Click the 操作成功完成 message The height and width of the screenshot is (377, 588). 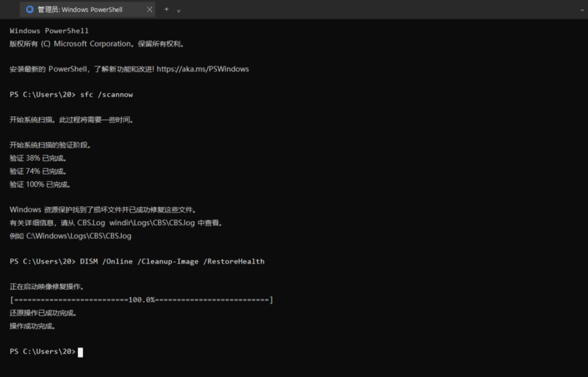pyautogui.click(x=33, y=326)
